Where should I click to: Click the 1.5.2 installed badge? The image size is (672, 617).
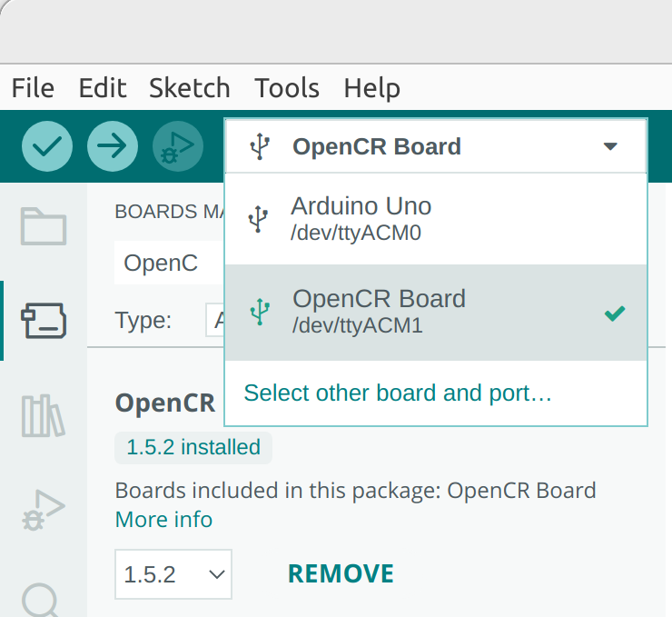click(193, 447)
